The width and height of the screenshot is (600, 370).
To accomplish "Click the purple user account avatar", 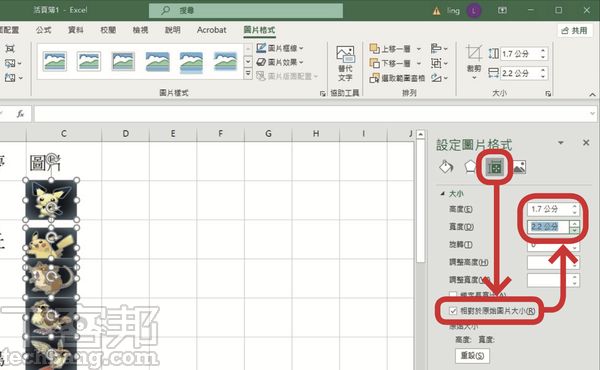I will [474, 11].
